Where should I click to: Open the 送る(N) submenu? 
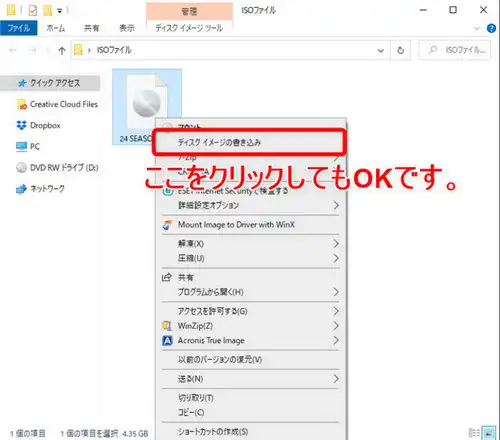pyautogui.click(x=250, y=379)
